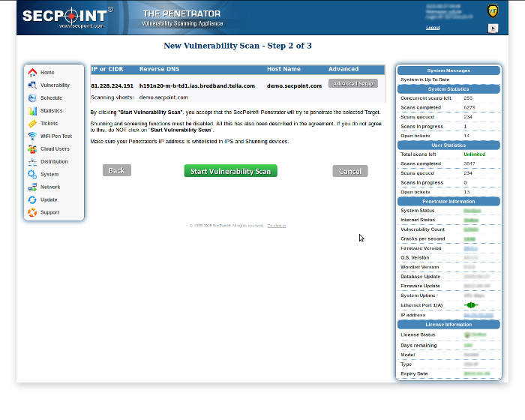This screenshot has width=525, height=420.
Task: Click host name demo.secpoint.com in table
Action: (x=294, y=86)
